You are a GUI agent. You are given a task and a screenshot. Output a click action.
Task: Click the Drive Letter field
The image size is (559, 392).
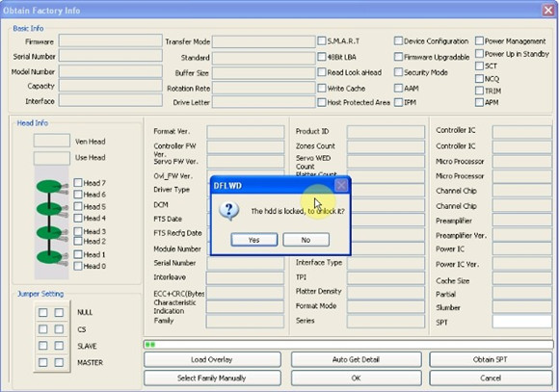(x=264, y=102)
